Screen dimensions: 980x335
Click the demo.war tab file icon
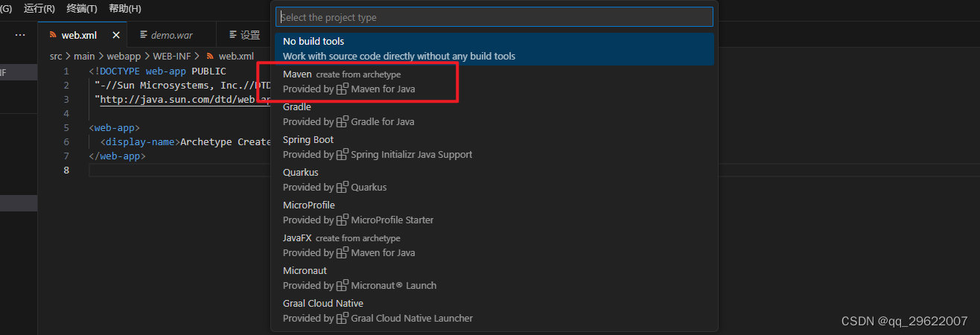click(143, 35)
